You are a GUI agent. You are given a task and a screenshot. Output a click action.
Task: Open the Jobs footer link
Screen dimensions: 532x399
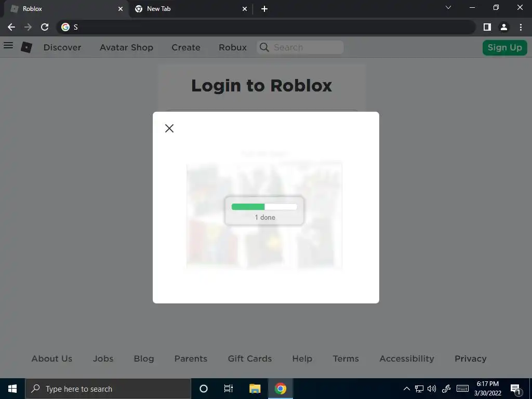(103, 358)
